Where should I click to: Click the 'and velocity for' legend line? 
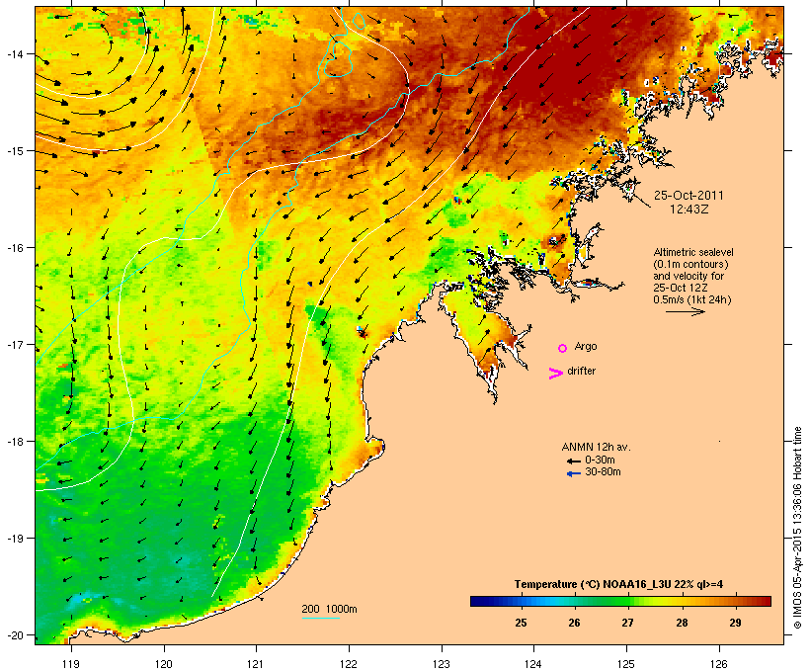point(688,276)
